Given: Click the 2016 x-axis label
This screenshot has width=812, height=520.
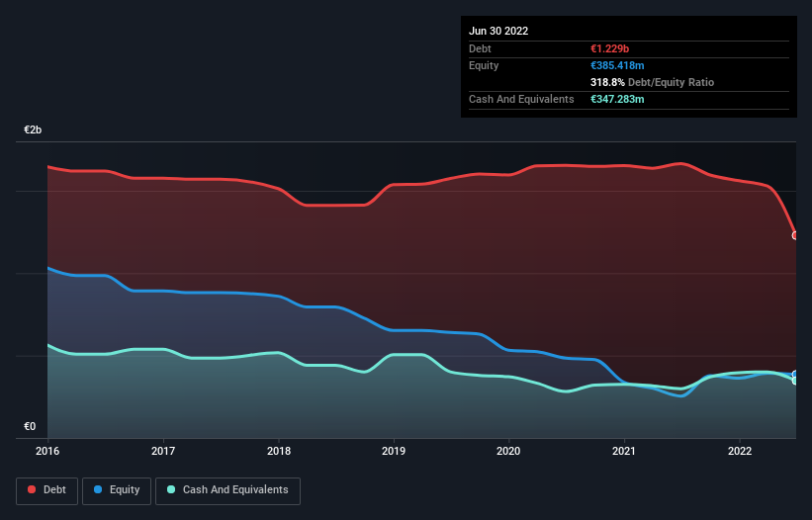Looking at the screenshot, I should pyautogui.click(x=47, y=451).
